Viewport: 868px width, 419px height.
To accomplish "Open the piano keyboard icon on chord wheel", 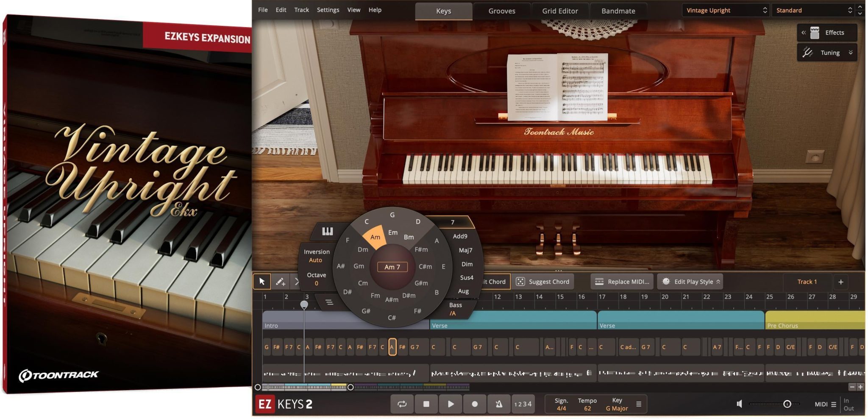I will coord(328,231).
